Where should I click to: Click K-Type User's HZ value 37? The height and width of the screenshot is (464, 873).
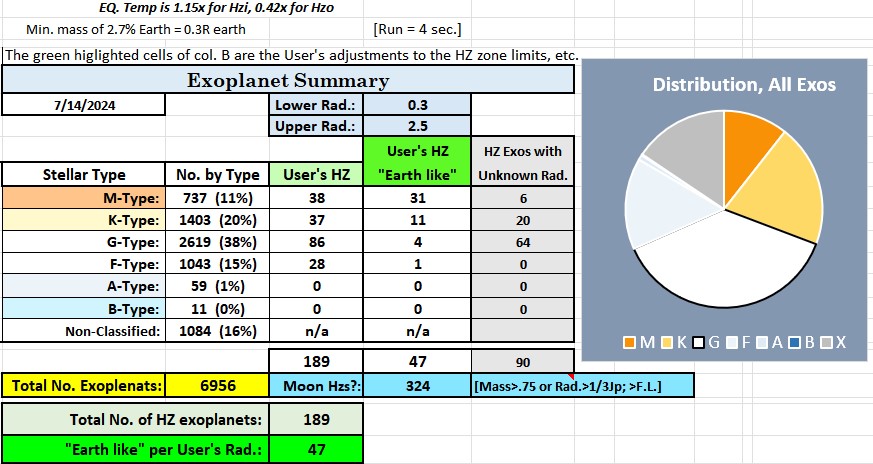pyautogui.click(x=316, y=220)
